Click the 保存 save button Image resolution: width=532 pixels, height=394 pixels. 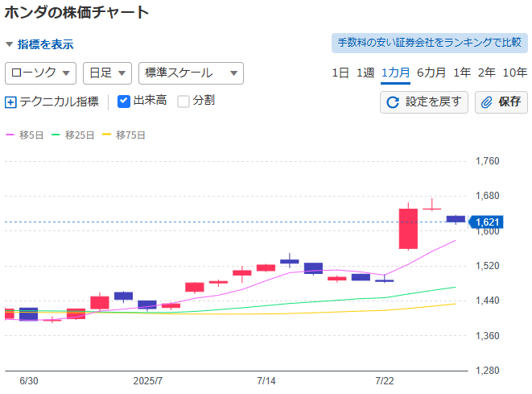point(501,102)
